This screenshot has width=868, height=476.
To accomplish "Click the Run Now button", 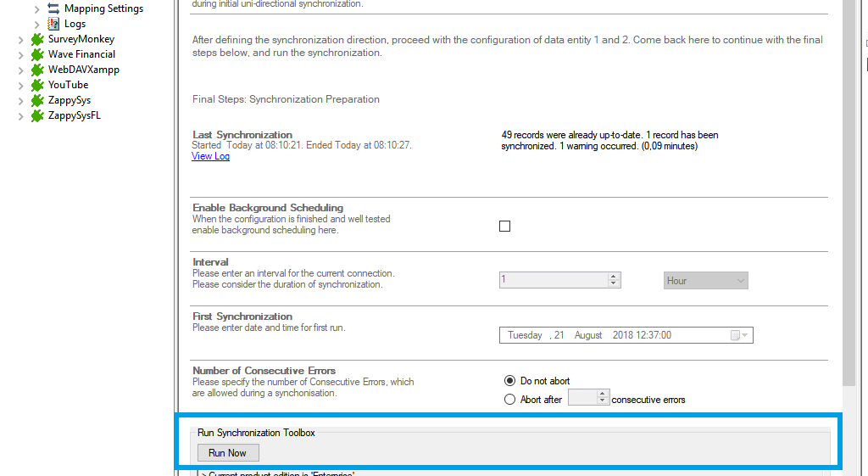I will click(x=227, y=453).
